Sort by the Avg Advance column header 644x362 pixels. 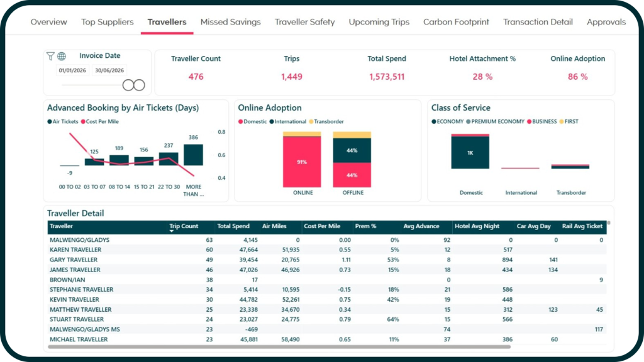pos(421,226)
